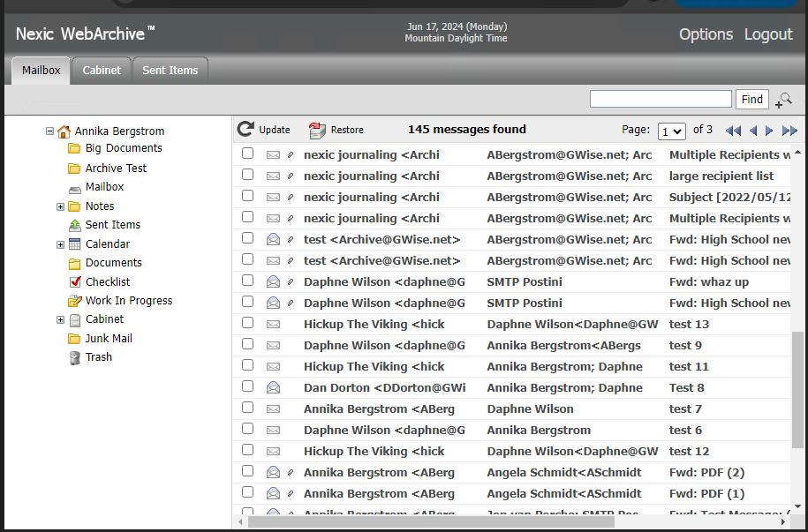Open the Work In Progress folder label
Viewport: 808px width, 532px height.
[129, 301]
